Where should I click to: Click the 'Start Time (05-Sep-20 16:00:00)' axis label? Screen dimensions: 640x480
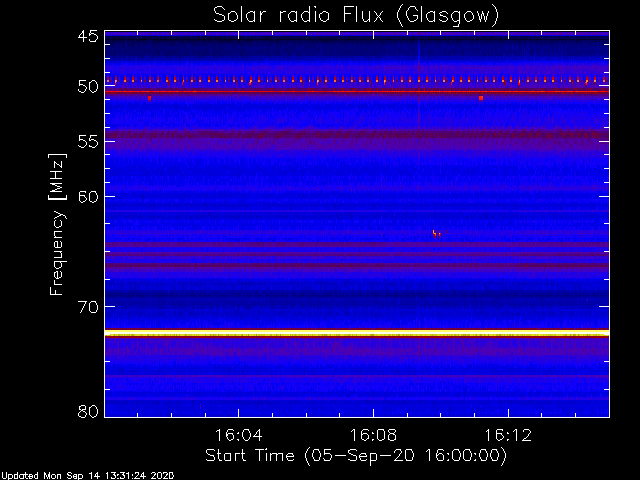pos(356,456)
